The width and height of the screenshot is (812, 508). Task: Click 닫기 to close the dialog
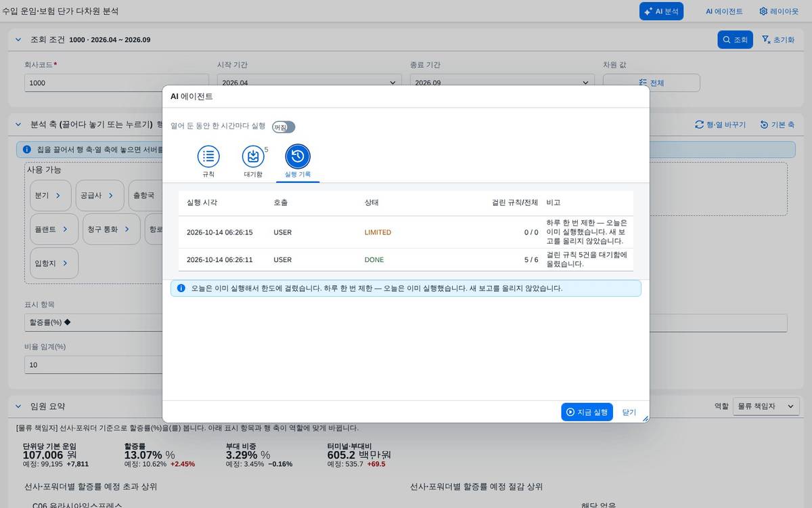[629, 412]
